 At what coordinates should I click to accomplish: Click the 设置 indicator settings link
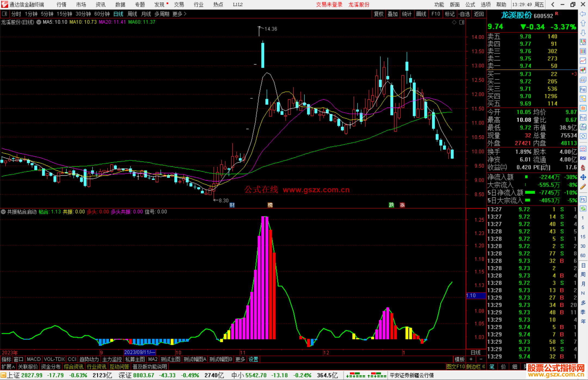[253, 359]
